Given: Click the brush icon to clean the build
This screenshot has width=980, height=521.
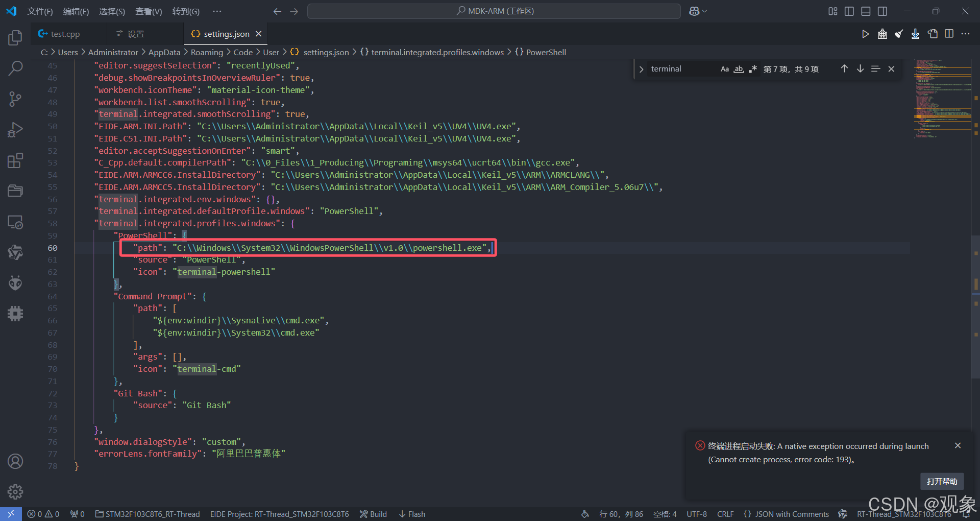Looking at the screenshot, I should (x=899, y=34).
